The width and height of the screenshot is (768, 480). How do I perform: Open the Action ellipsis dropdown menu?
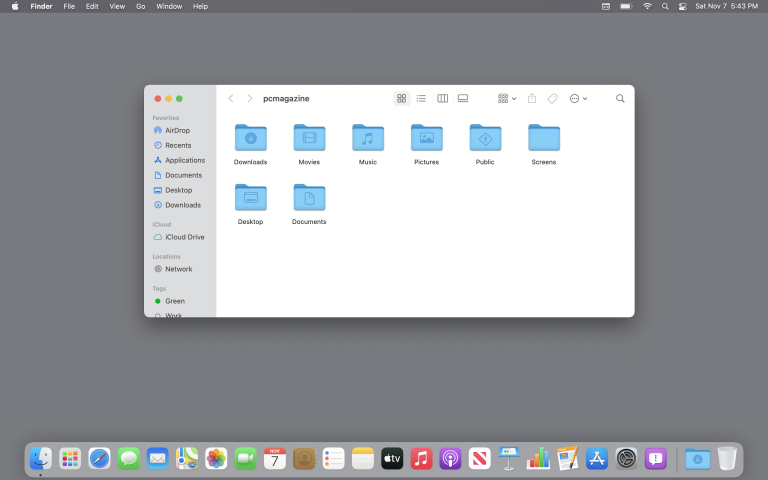coord(578,99)
